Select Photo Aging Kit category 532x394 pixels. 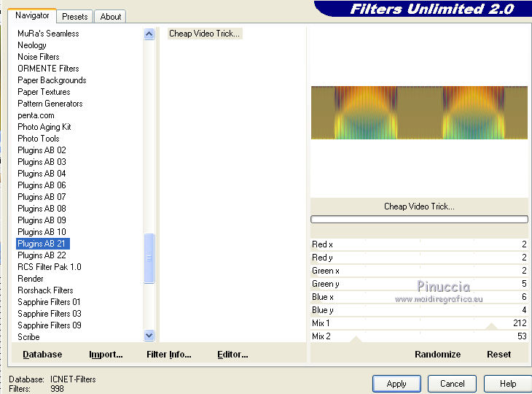pyautogui.click(x=44, y=127)
